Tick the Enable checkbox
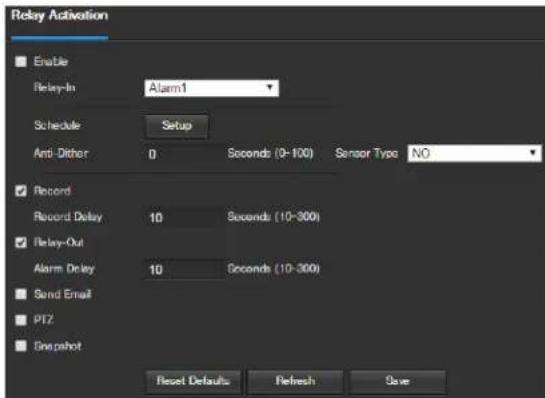The height and width of the screenshot is (398, 545). [x=21, y=62]
